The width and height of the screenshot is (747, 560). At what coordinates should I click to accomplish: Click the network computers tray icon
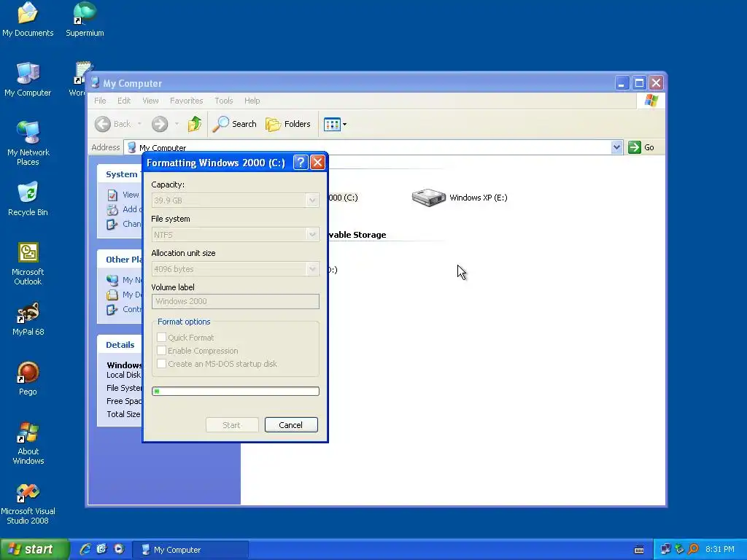coord(665,550)
